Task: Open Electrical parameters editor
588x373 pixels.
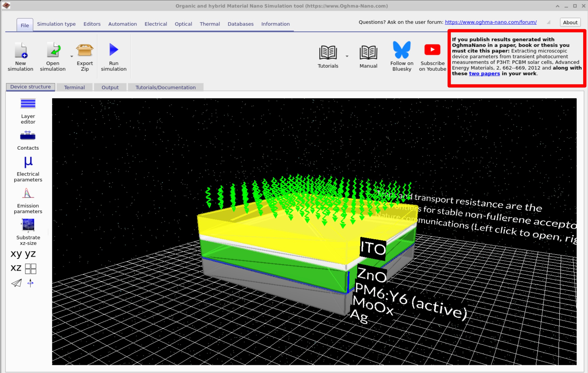Action: [28, 162]
